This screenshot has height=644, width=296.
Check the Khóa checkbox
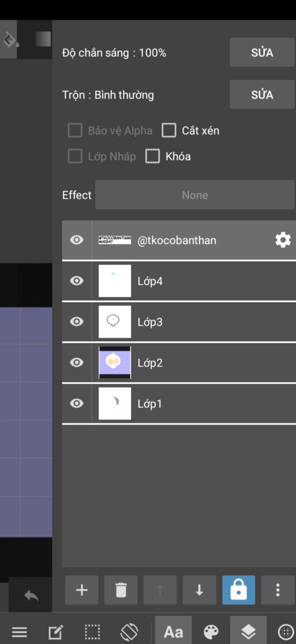(153, 156)
